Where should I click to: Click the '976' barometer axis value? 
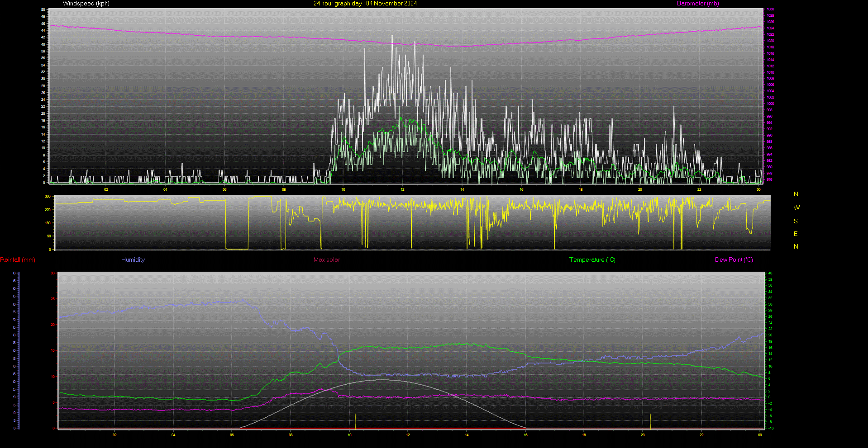tap(770, 179)
